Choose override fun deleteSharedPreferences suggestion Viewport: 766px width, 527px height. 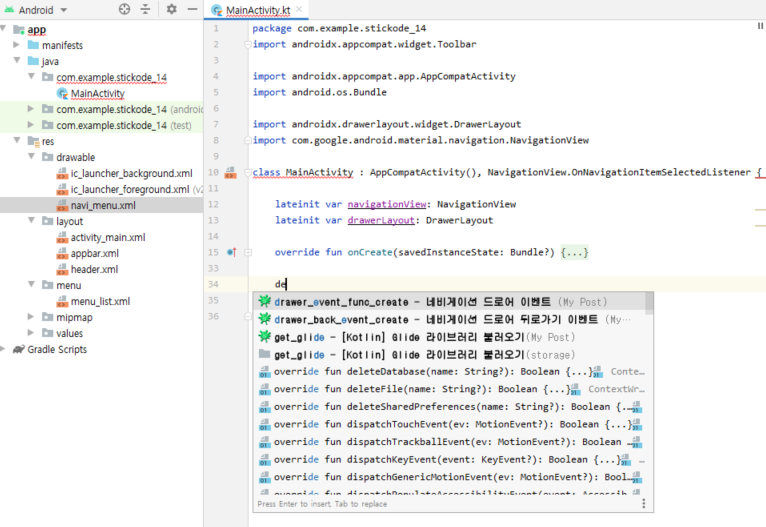point(449,407)
